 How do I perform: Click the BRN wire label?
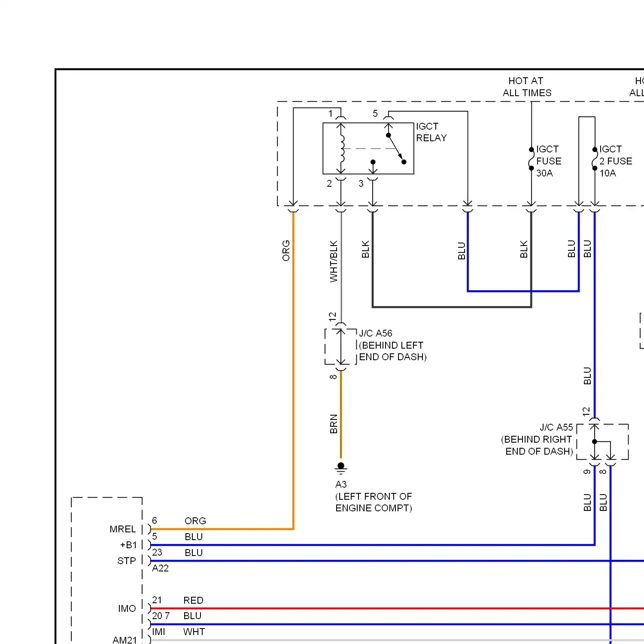(334, 424)
